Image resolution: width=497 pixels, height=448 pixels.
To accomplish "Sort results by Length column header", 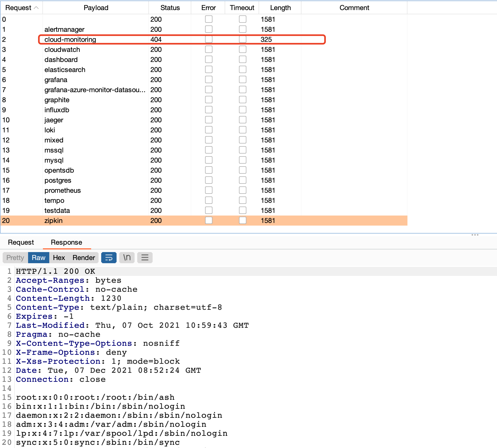I will [280, 8].
